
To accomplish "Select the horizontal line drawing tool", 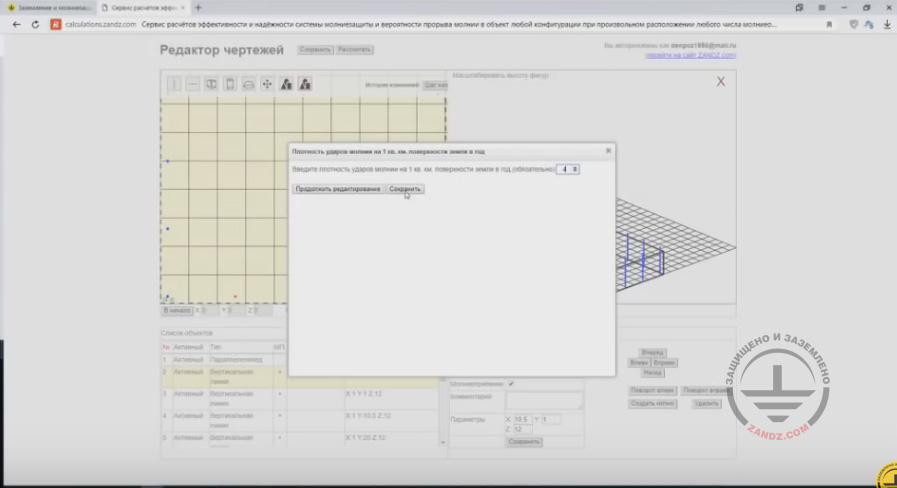I will (x=193, y=84).
